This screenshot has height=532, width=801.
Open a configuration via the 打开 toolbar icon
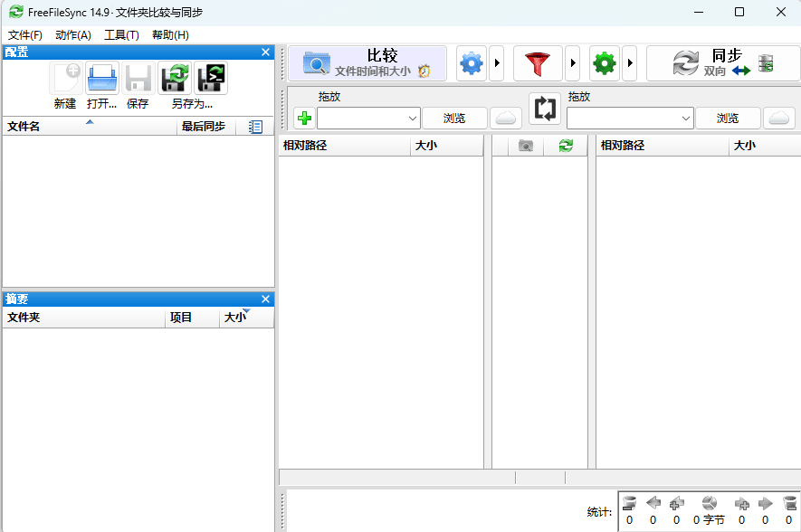(101, 79)
